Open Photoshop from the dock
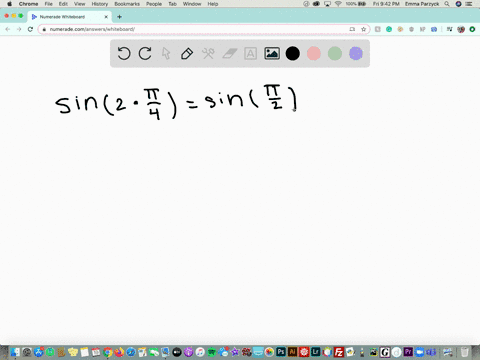 click(x=281, y=352)
